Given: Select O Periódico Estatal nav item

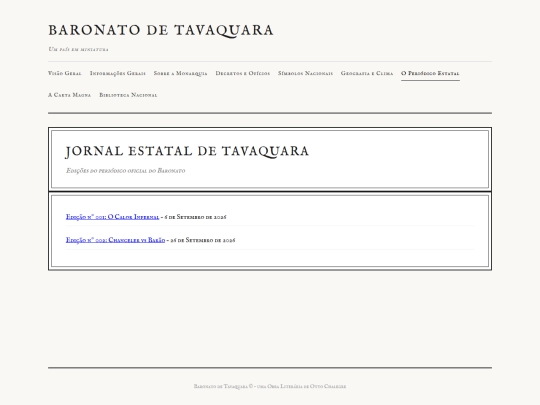Looking at the screenshot, I should point(430,73).
